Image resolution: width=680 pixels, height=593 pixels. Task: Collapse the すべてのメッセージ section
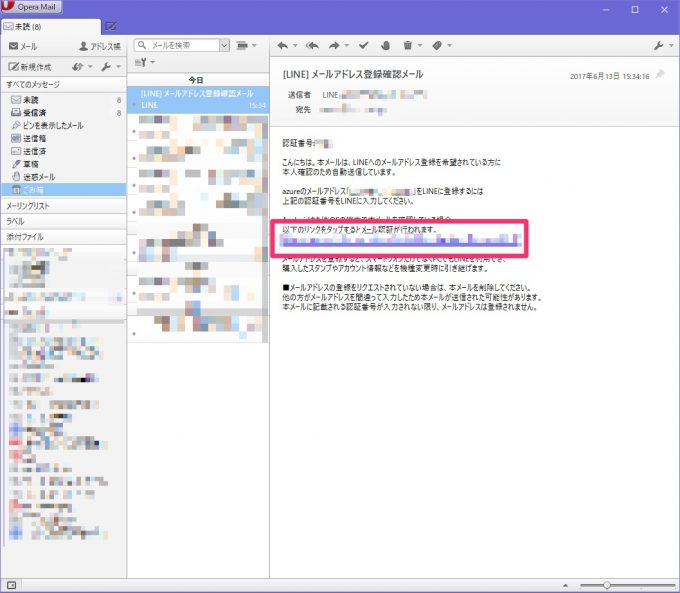[x=64, y=84]
